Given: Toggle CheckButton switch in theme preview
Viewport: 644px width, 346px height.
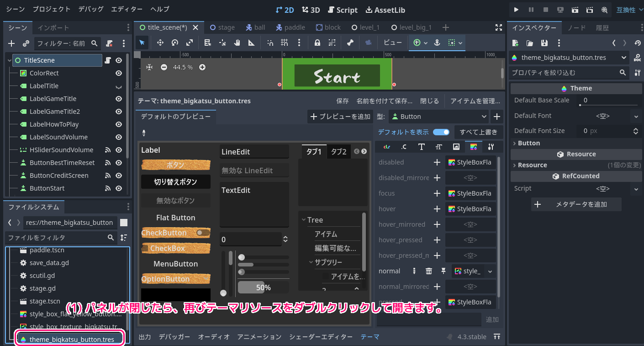Looking at the screenshot, I should coord(202,233).
